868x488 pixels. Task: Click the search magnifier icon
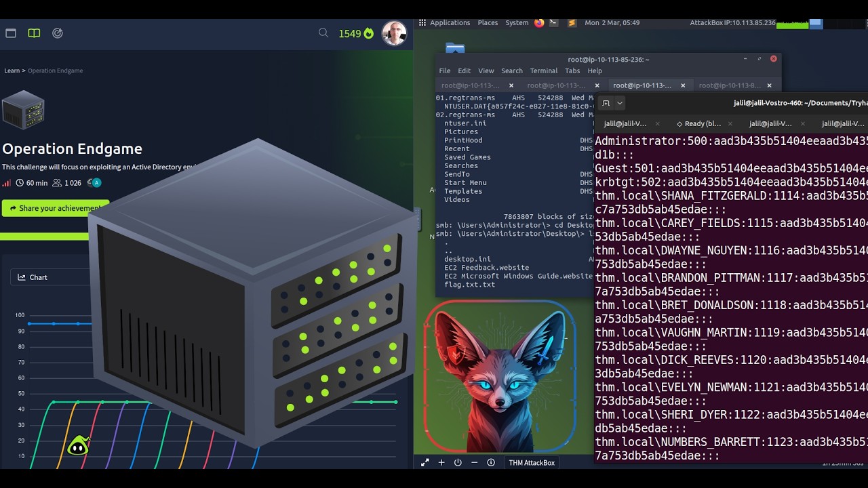[323, 33]
